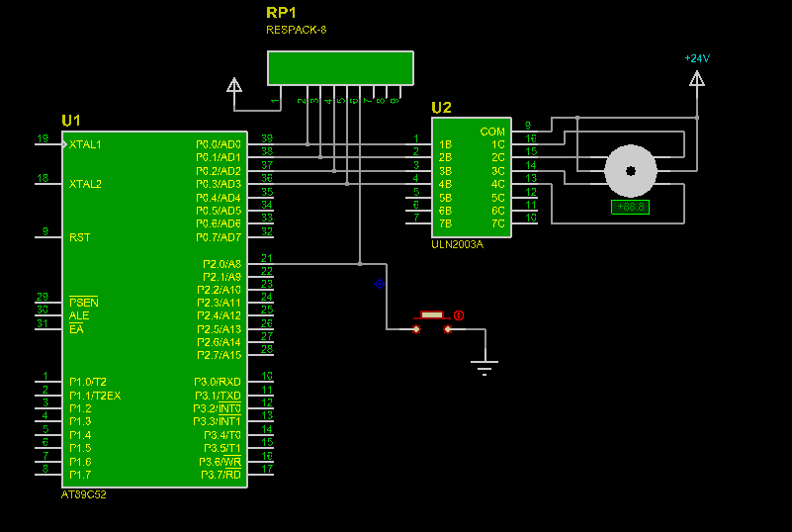This screenshot has width=792, height=532.
Task: Click the motor's +88.8 angle readout
Action: pos(631,207)
